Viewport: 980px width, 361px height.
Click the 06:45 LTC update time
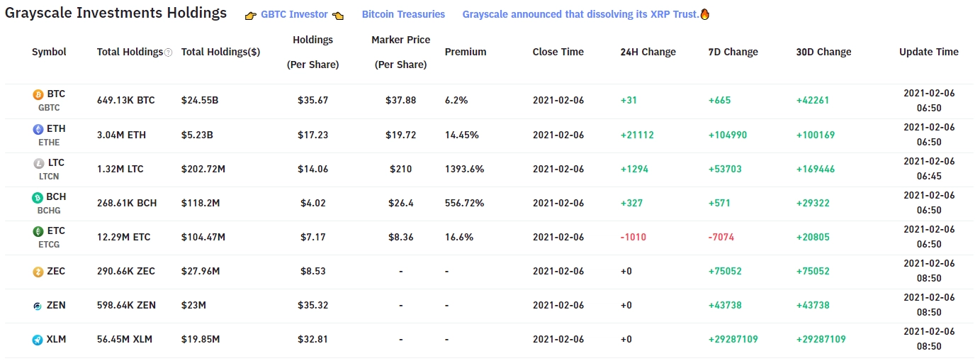(x=930, y=176)
